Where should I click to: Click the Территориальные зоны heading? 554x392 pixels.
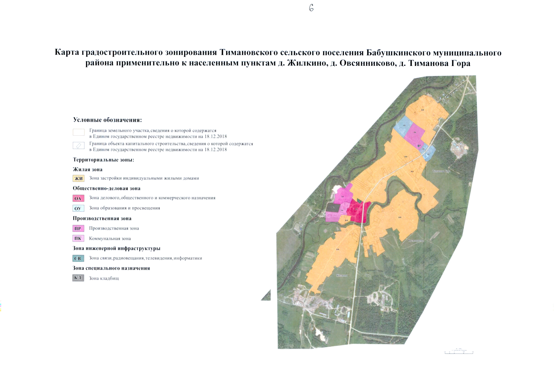(x=103, y=160)
